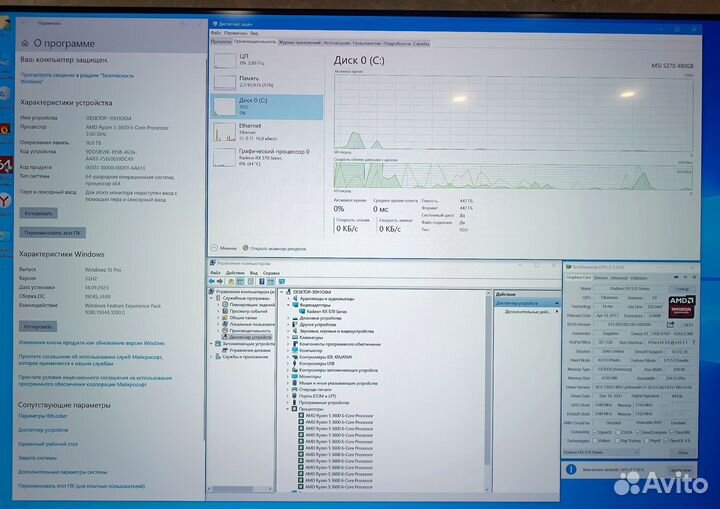
Task: Toggle the Vulkan checkbox in GPU-Z
Action: click(595, 441)
